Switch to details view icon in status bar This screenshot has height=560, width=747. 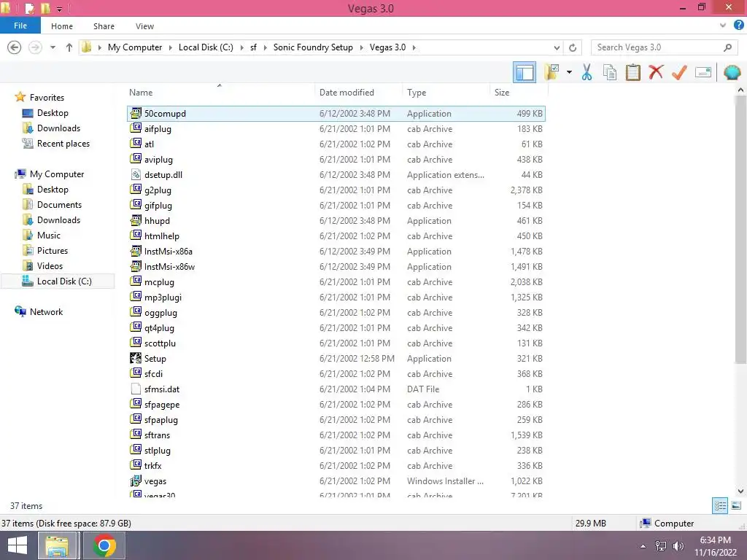click(x=720, y=505)
